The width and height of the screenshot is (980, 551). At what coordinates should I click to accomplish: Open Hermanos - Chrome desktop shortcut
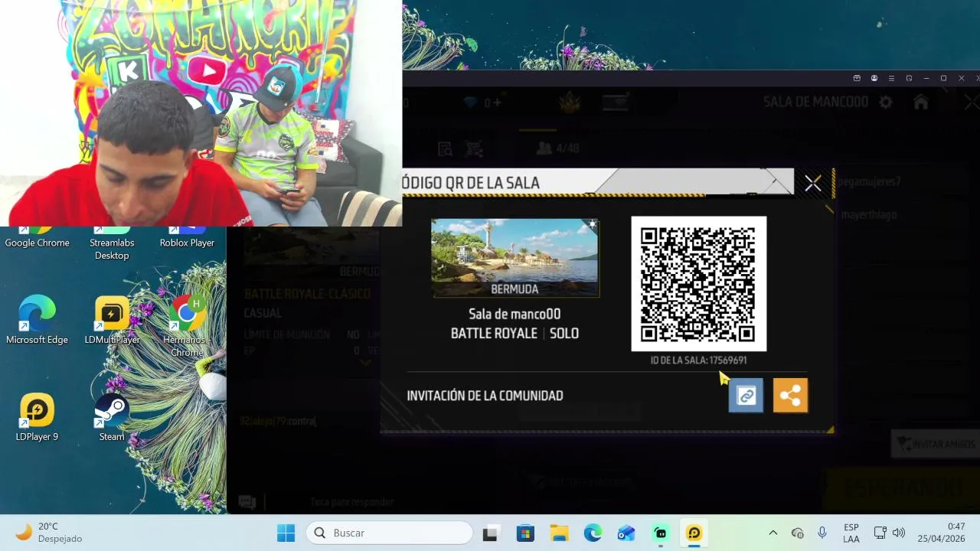(187, 326)
